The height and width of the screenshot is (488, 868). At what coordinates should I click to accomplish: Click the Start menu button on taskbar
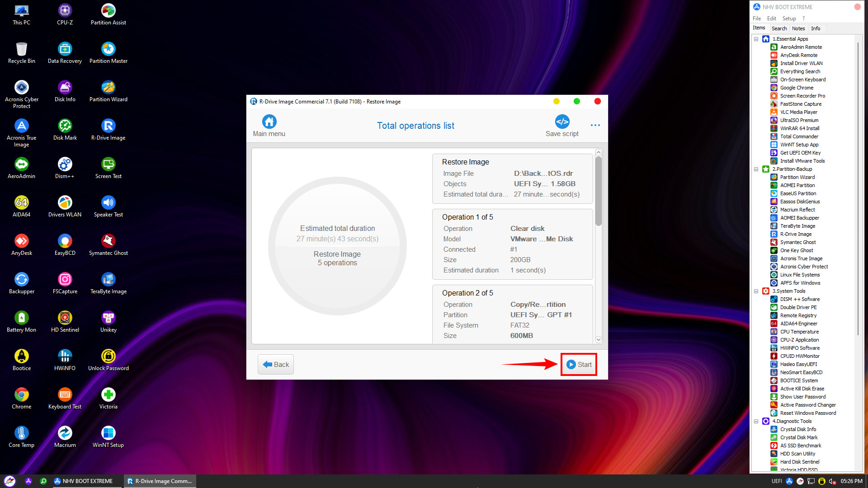9,481
